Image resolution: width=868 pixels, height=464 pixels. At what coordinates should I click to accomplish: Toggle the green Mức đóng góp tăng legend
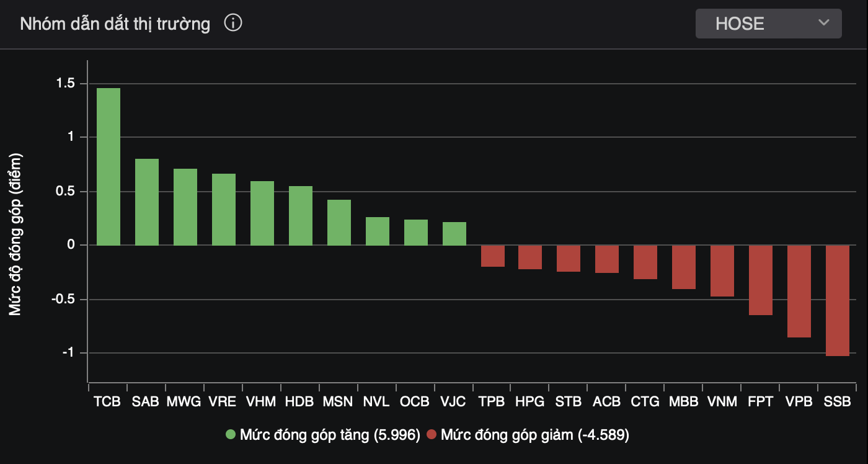click(x=323, y=435)
